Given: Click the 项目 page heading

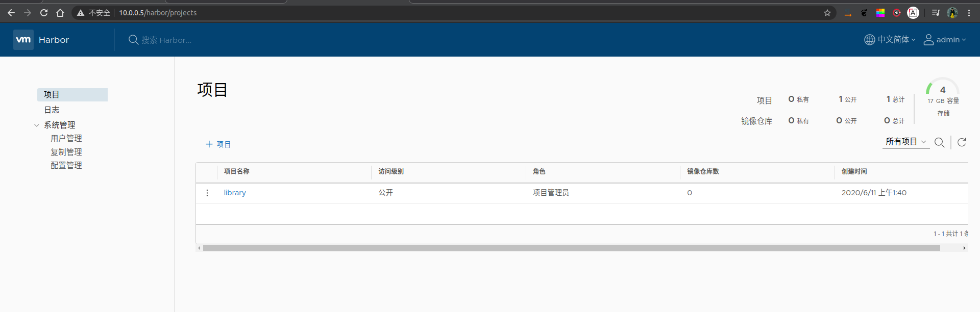Looking at the screenshot, I should pyautogui.click(x=212, y=90).
